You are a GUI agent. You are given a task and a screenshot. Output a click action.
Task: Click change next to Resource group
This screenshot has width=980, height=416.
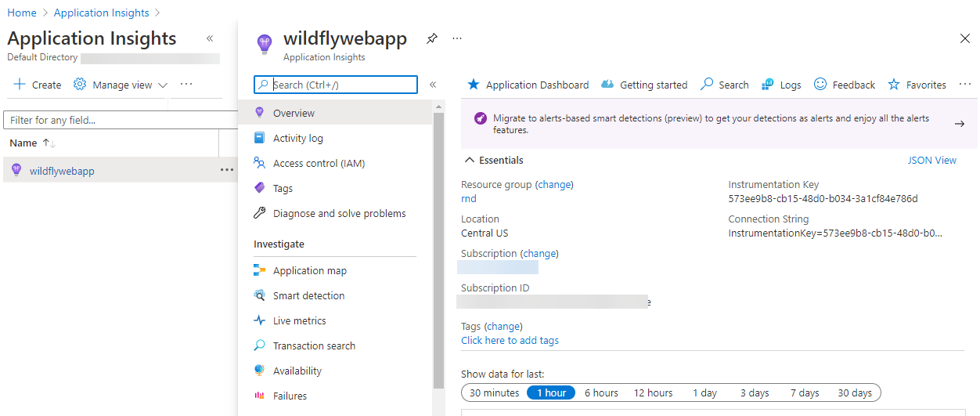click(x=554, y=184)
